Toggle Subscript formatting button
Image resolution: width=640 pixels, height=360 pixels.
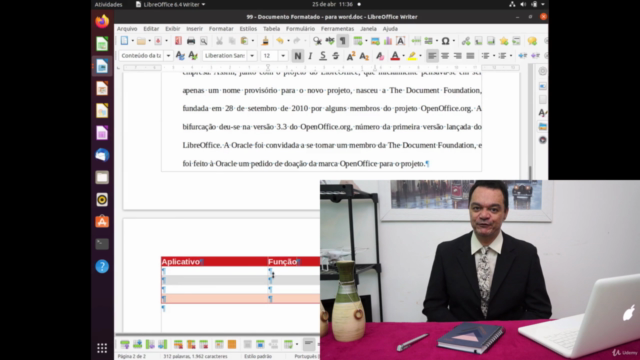pos(364,56)
